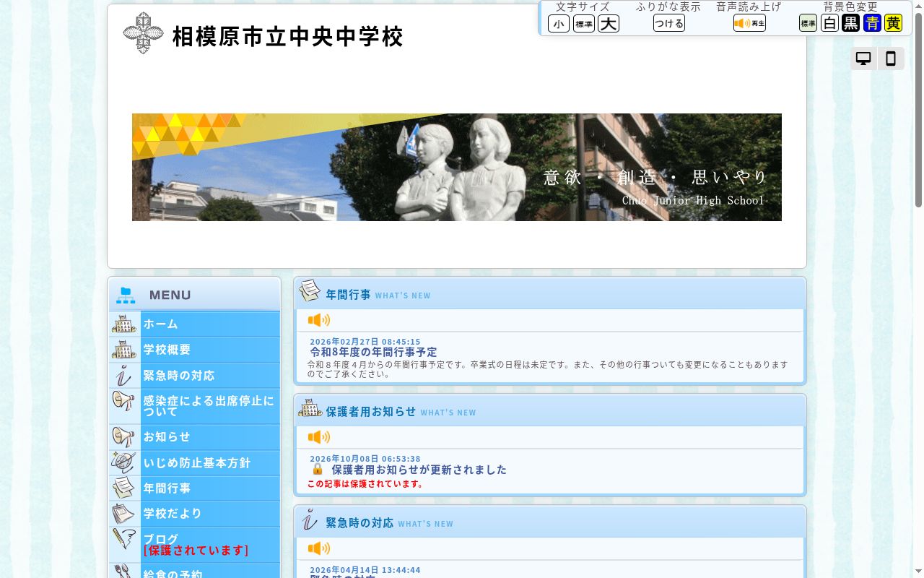The width and height of the screenshot is (924, 578).
Task: Set text size to standard (標準)
Action: coord(584,24)
